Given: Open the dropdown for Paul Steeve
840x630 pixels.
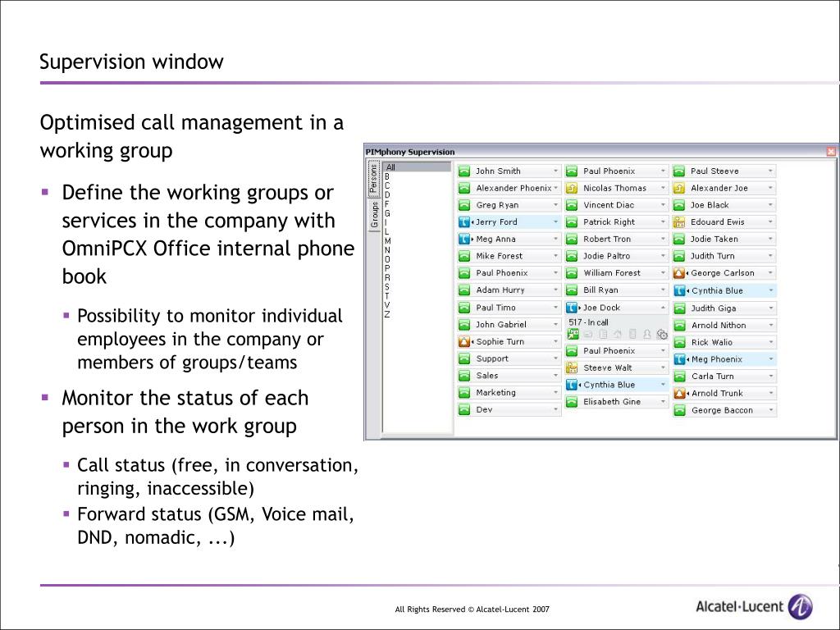Looking at the screenshot, I should tap(770, 171).
